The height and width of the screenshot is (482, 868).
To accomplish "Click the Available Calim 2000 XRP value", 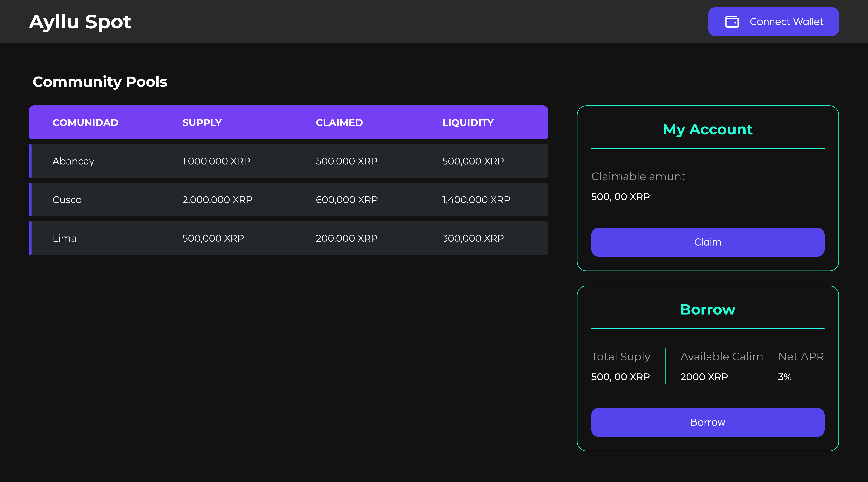I will (704, 377).
